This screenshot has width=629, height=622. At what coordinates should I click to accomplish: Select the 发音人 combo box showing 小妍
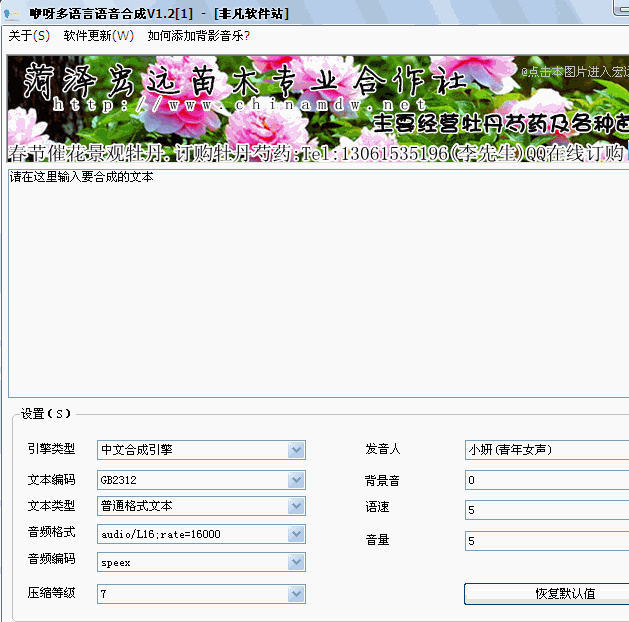[546, 450]
